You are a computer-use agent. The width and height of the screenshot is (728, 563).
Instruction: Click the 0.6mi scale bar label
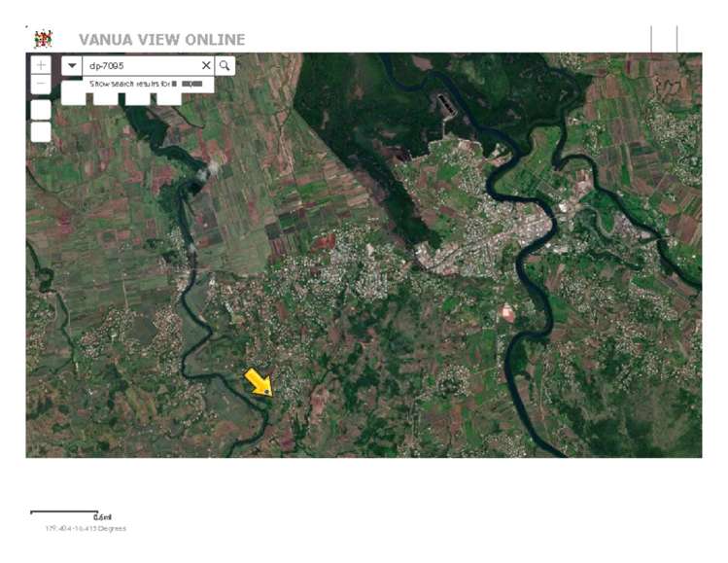point(102,517)
